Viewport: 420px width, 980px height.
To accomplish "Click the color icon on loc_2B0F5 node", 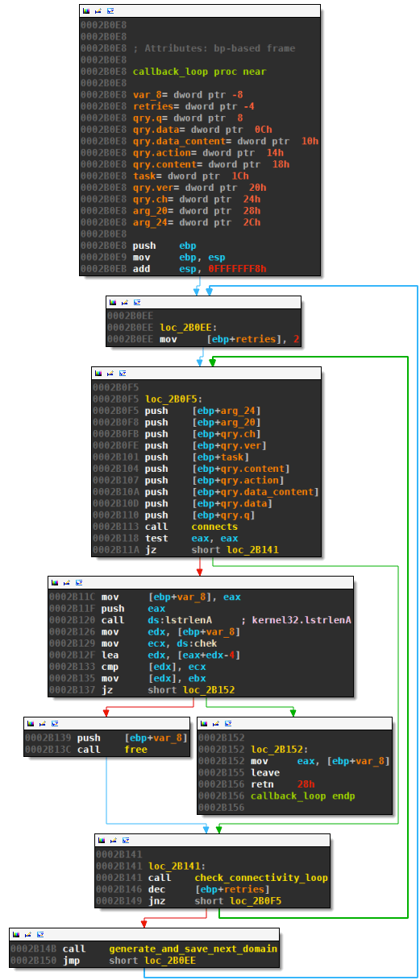I will tap(98, 374).
